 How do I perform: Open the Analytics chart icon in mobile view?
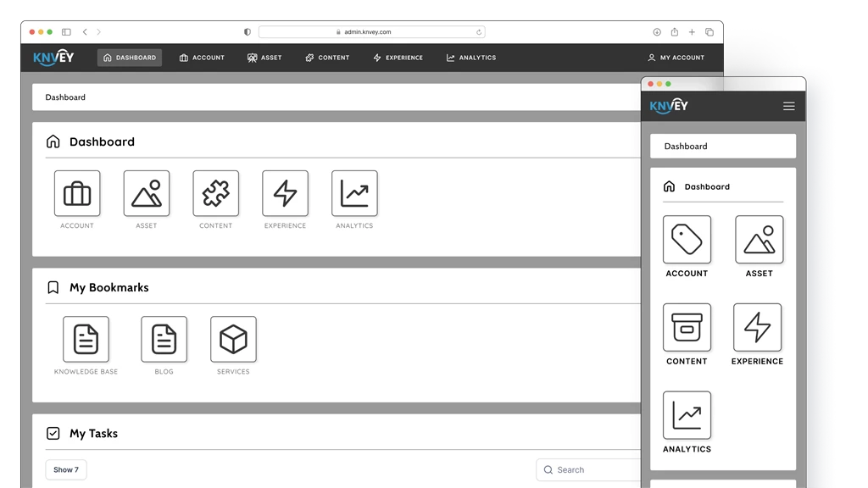(x=687, y=417)
